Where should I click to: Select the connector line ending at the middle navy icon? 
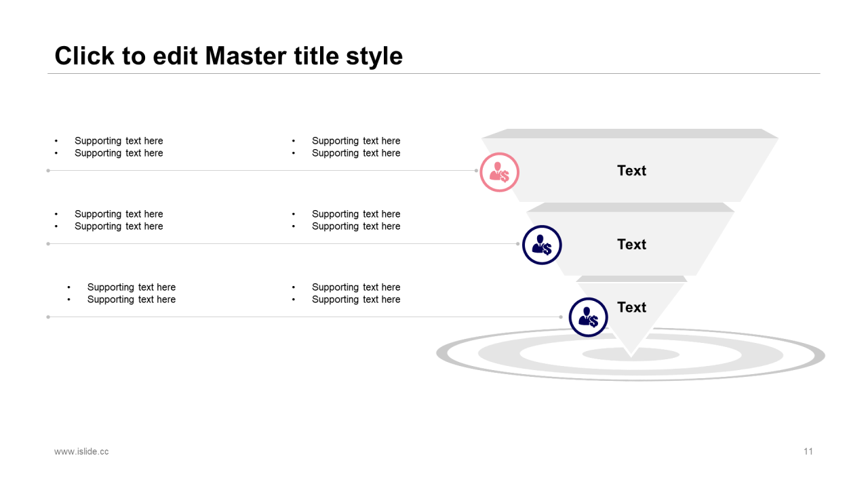click(x=283, y=244)
